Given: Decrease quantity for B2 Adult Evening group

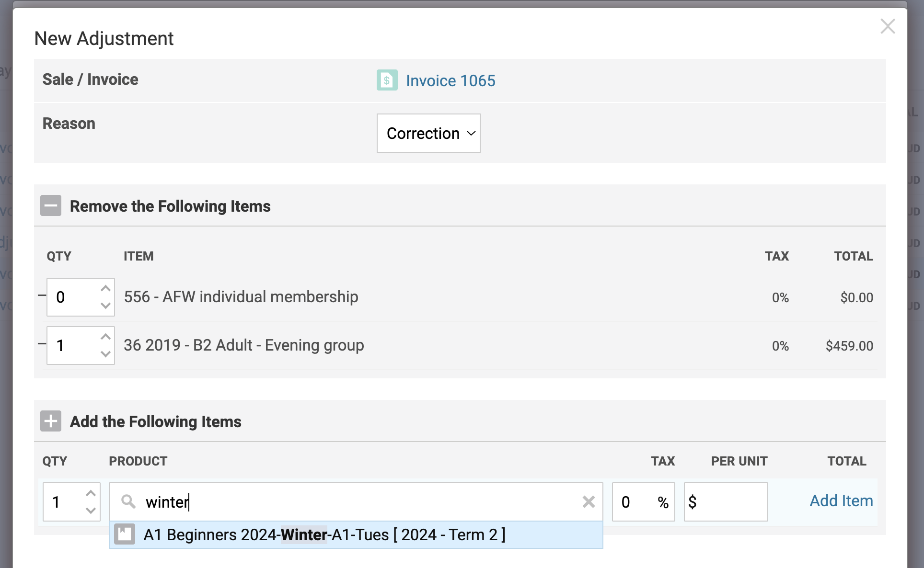Looking at the screenshot, I should pos(105,354).
